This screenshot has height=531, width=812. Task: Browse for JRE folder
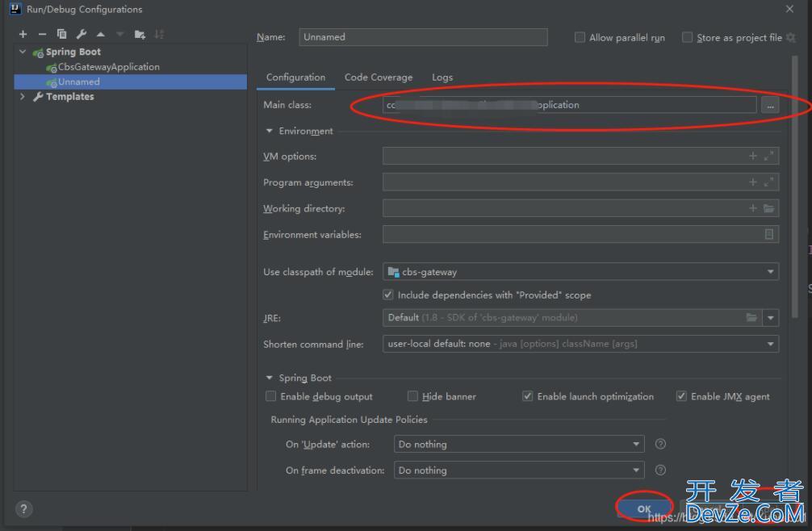751,317
